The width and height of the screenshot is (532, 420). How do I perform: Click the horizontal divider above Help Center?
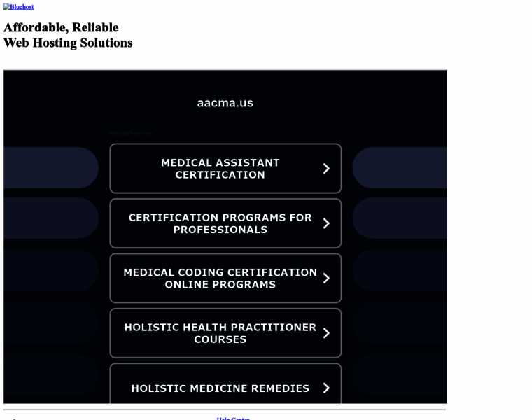tap(224, 409)
